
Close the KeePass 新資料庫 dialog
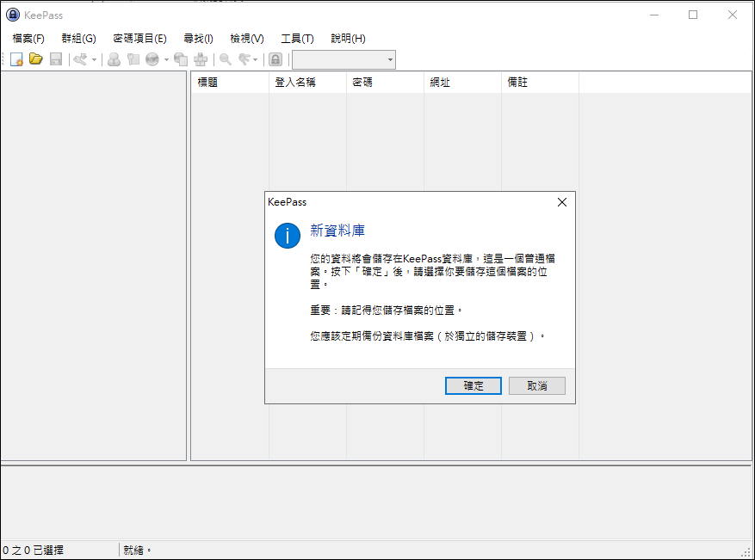(562, 202)
